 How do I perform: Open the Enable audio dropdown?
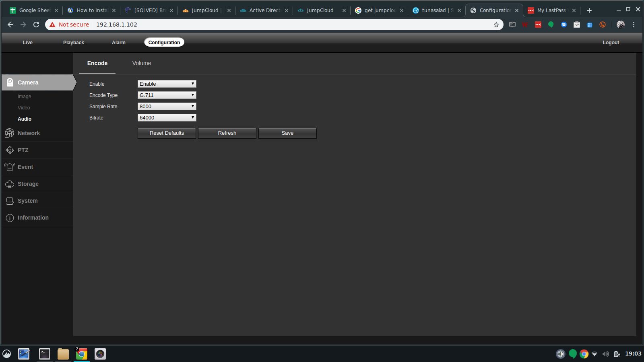167,84
